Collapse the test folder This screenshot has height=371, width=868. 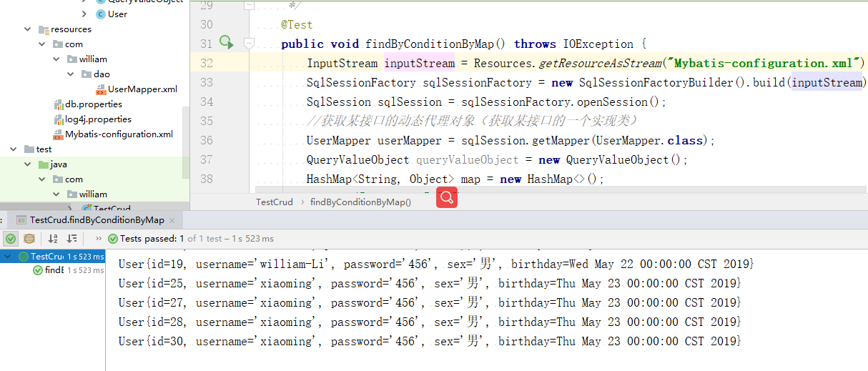[x=12, y=149]
